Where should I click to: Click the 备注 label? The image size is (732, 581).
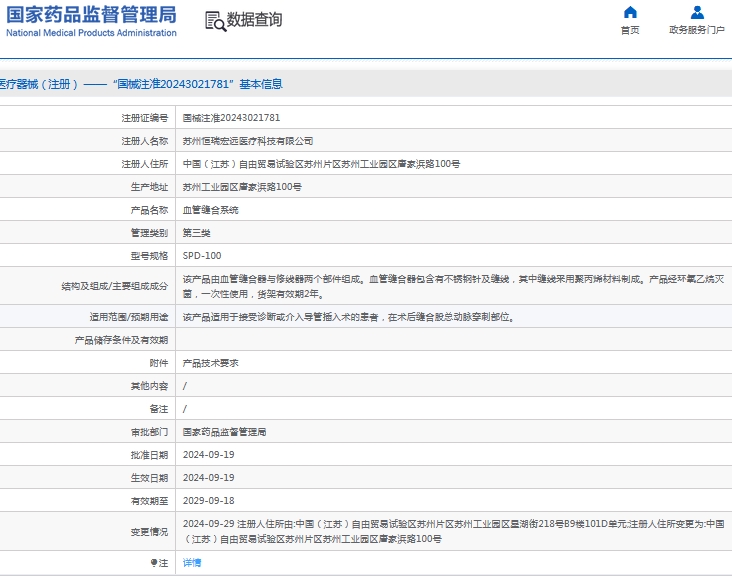(x=159, y=409)
